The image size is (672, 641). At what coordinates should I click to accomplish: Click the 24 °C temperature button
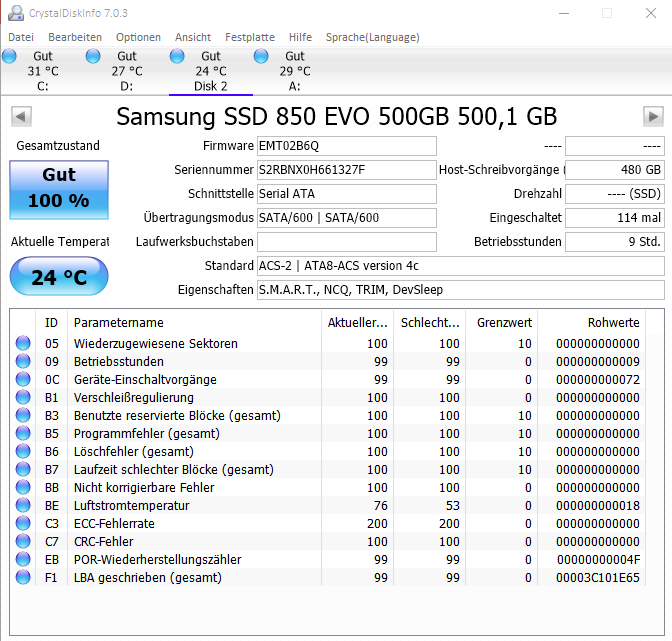pyautogui.click(x=59, y=276)
